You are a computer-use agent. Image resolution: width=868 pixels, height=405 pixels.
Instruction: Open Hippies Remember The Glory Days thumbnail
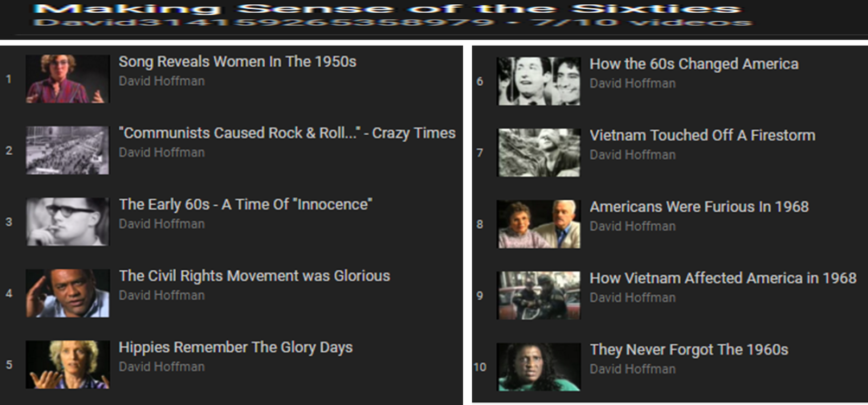click(x=67, y=364)
